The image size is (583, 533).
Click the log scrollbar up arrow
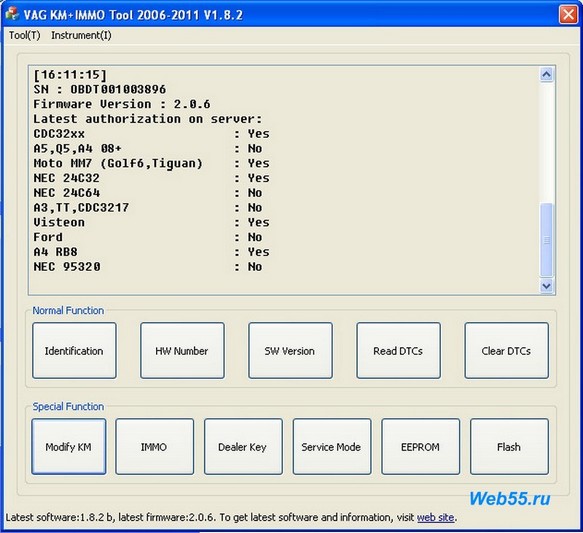546,75
